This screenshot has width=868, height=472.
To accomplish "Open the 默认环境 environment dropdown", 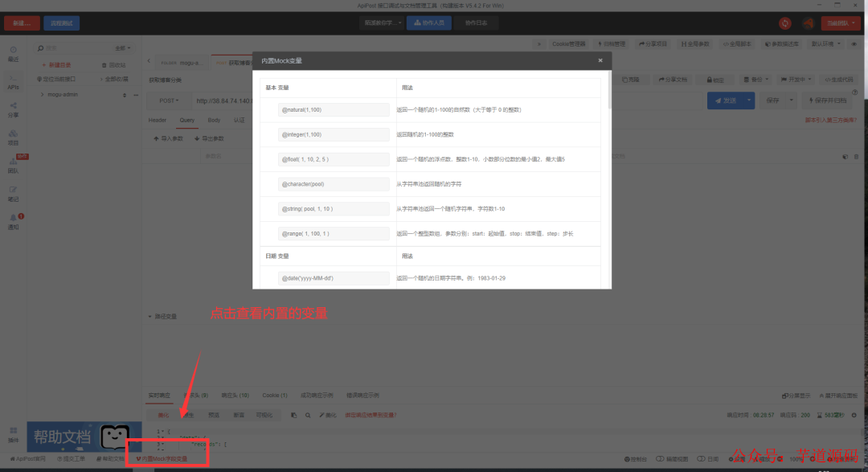I will (x=826, y=43).
